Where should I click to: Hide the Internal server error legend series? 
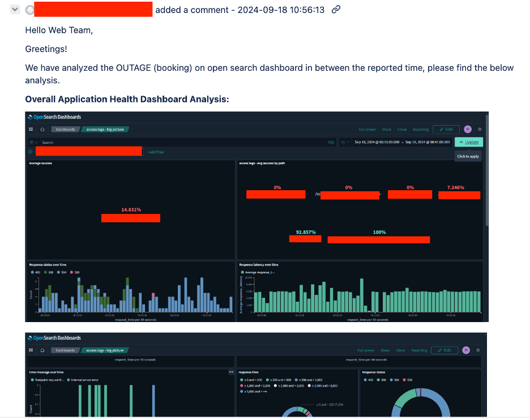pos(84,380)
